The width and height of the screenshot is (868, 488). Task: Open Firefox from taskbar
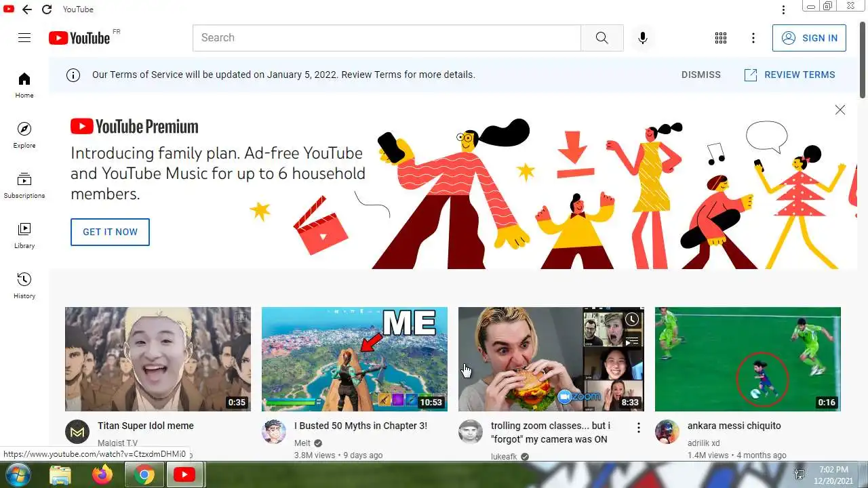102,475
